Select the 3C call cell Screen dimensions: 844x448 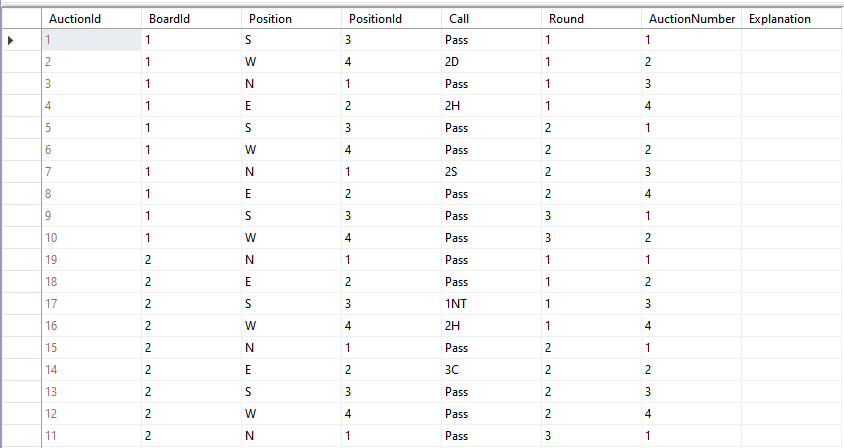click(x=492, y=370)
